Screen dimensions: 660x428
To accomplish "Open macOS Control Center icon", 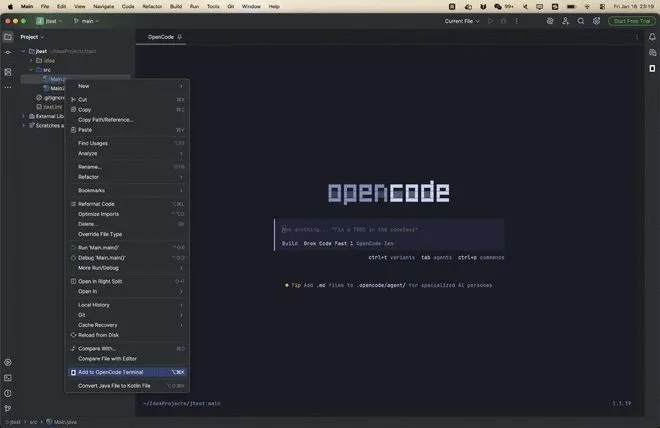I will tap(602, 6).
